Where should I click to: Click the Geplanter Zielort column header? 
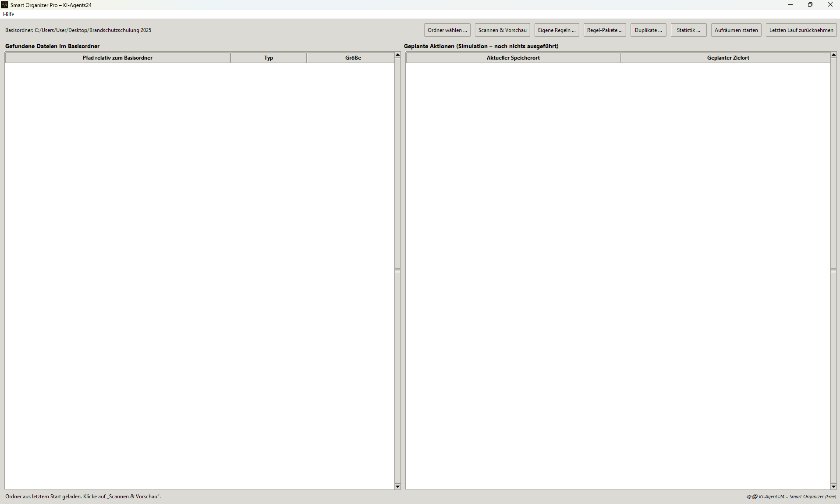(727, 58)
